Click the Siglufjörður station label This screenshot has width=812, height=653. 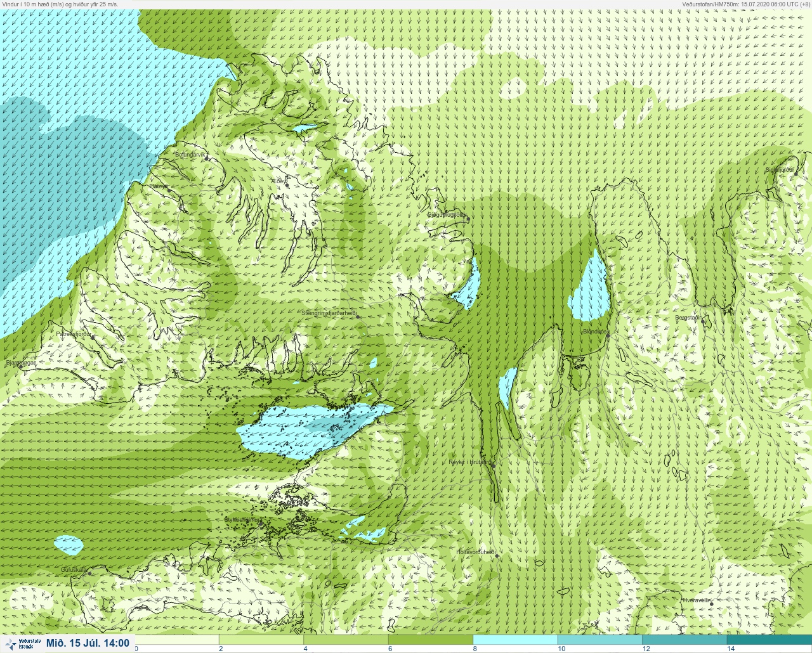[780, 170]
